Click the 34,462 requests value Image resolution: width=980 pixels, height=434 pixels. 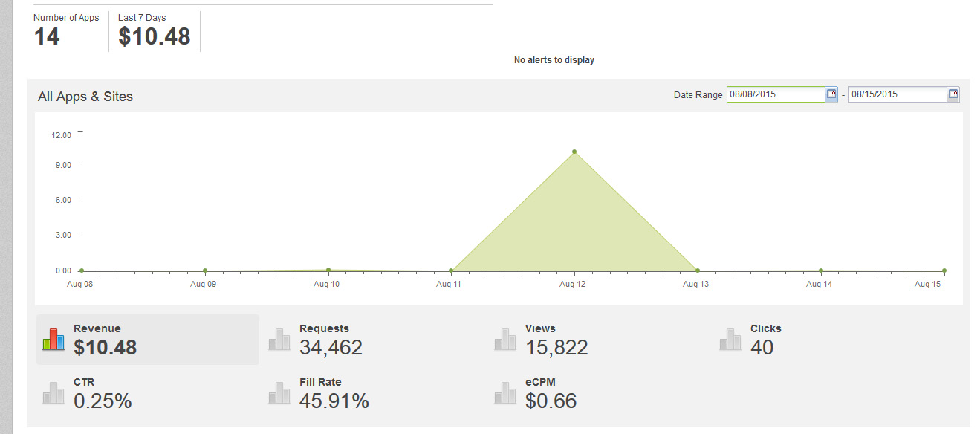pyautogui.click(x=331, y=347)
